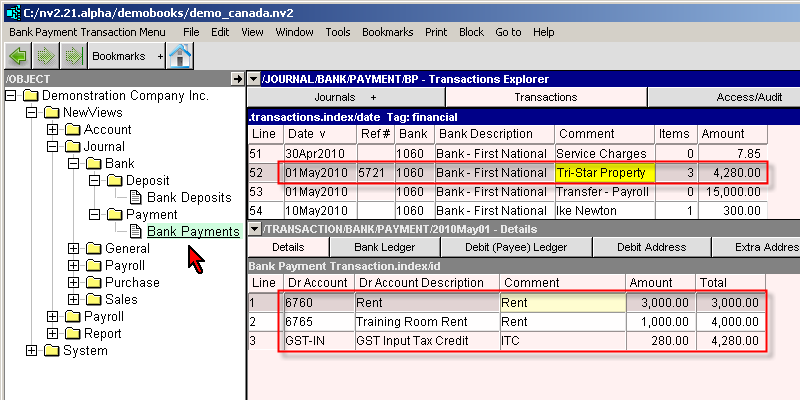Click the forward-to-end arrow toolbar icon

click(72, 56)
